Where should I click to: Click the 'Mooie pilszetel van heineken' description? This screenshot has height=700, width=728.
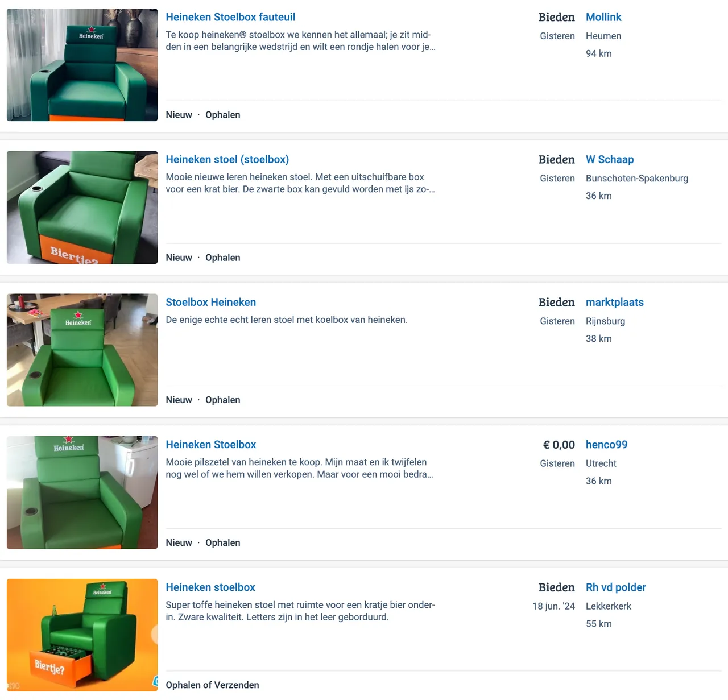[x=300, y=469]
